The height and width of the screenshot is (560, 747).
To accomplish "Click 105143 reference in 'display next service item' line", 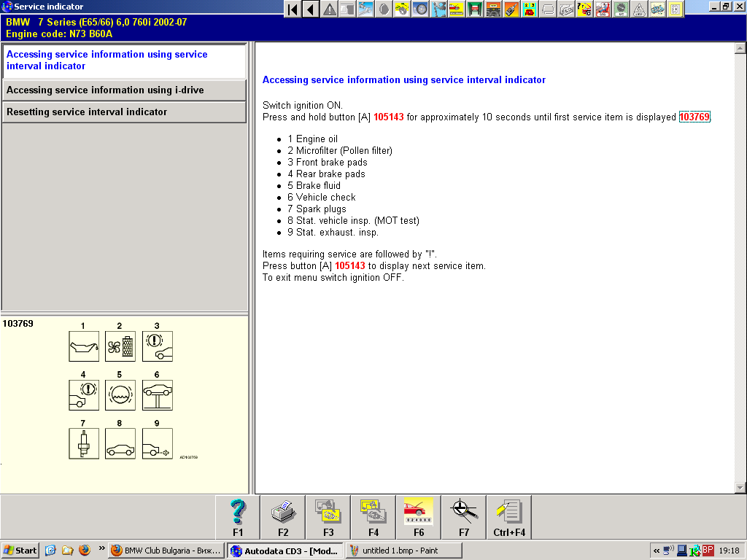I will 349,265.
